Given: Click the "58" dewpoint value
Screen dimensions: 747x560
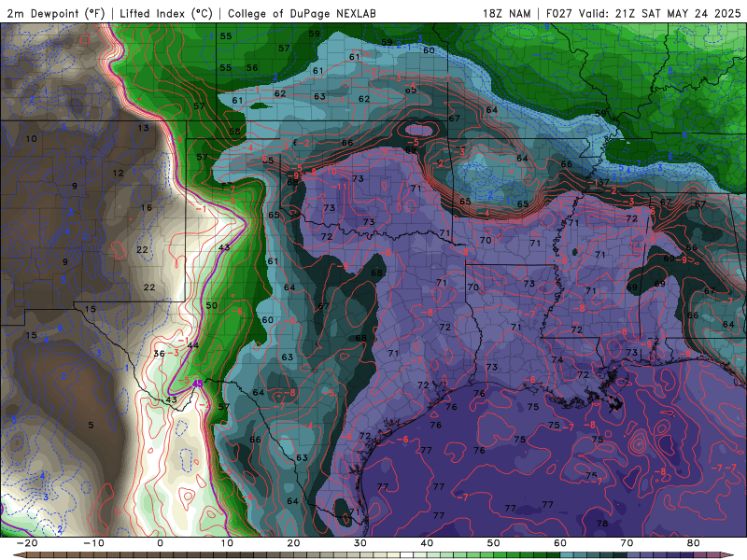Looking at the screenshot, I should (234, 132).
